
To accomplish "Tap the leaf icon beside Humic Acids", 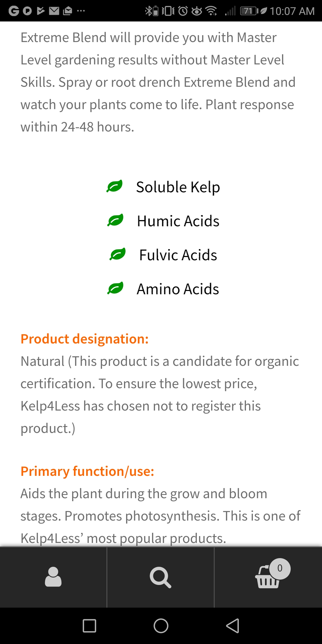I will [x=115, y=221].
